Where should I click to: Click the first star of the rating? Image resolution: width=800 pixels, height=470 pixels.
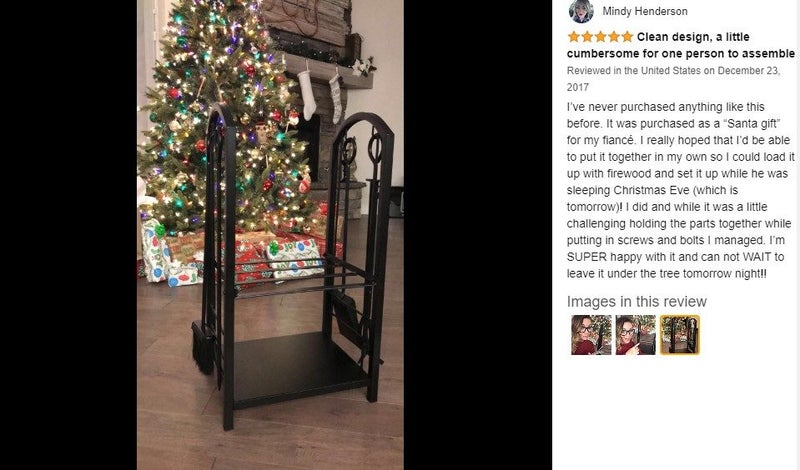pos(573,37)
